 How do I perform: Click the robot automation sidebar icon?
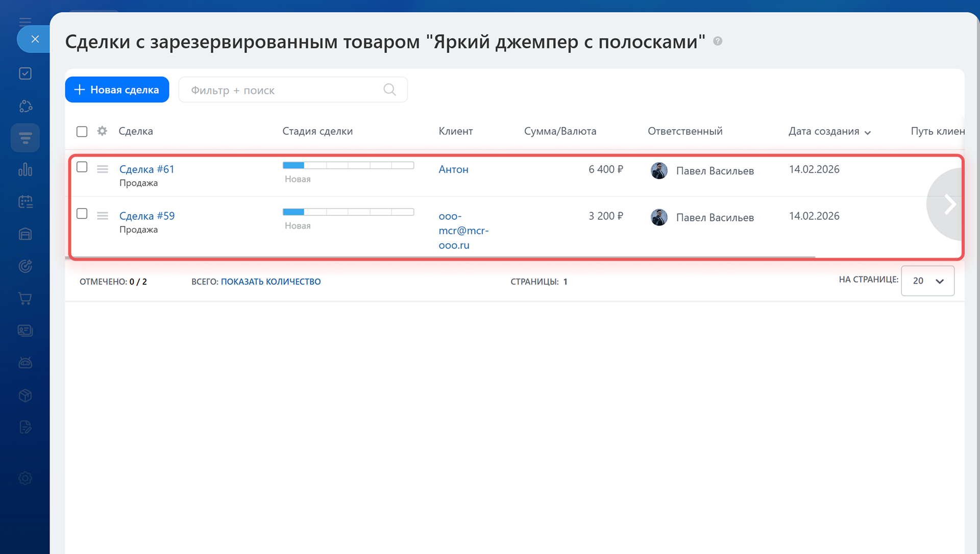25,363
